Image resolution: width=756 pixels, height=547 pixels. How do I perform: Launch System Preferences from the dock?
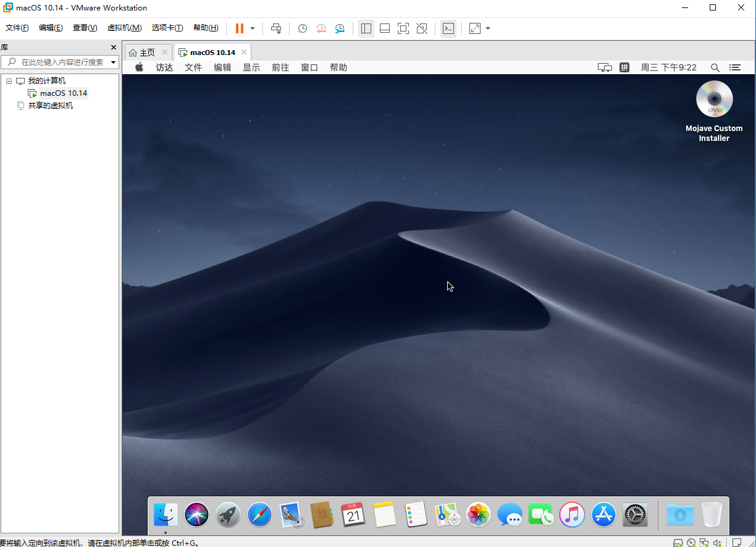tap(634, 514)
